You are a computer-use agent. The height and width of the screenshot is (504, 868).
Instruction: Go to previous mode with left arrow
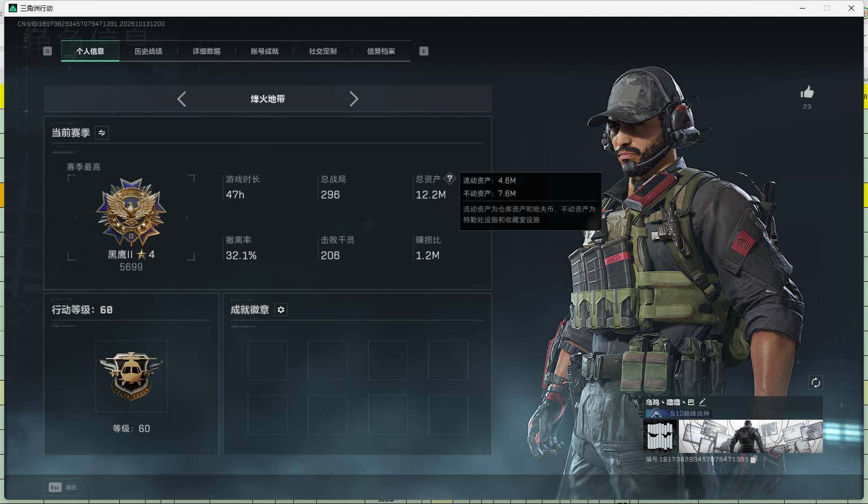[182, 99]
